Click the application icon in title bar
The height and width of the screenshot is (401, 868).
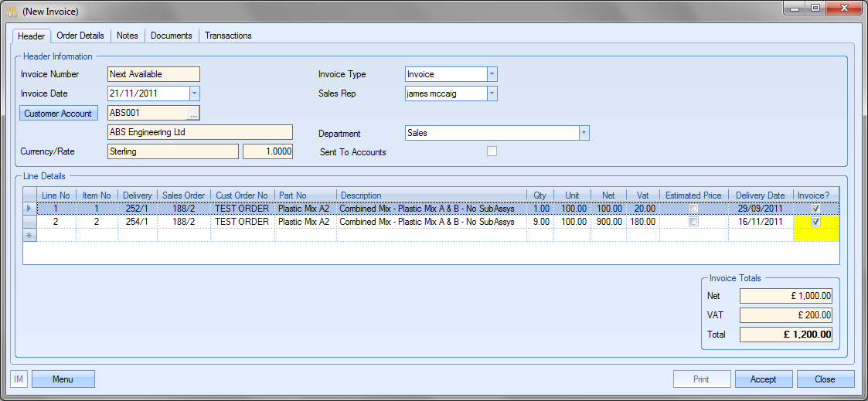[x=12, y=12]
